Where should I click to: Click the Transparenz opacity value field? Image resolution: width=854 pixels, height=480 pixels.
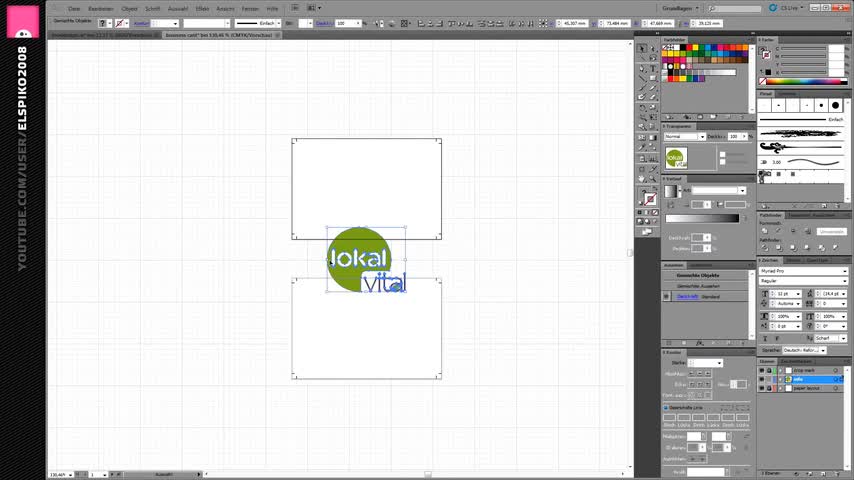(x=734, y=136)
